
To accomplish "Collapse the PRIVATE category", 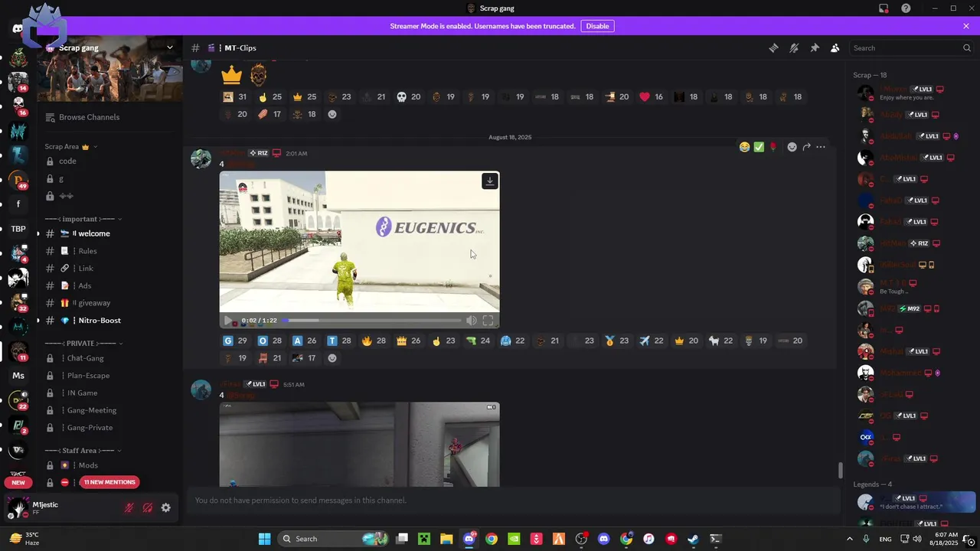I will 83,344.
